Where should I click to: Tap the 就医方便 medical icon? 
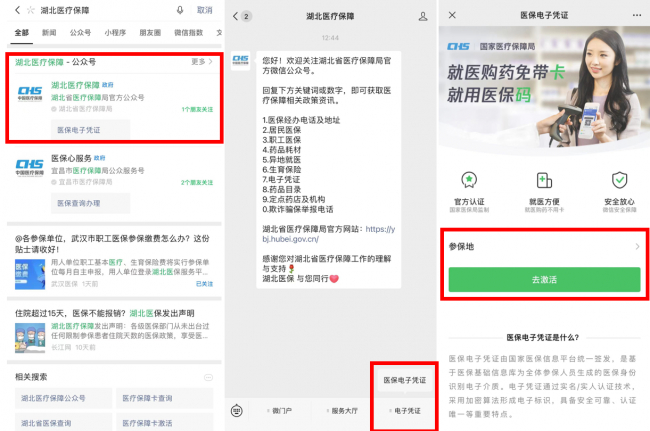[x=544, y=180]
